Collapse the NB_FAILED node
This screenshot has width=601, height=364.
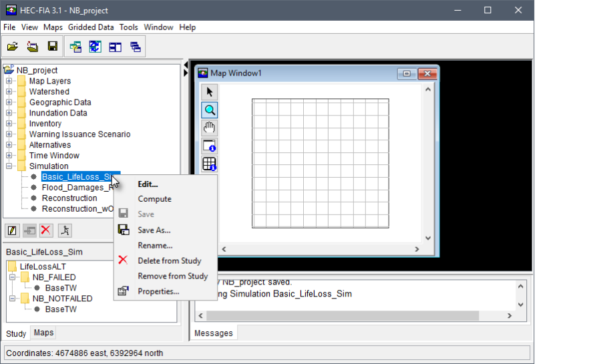pos(12,277)
